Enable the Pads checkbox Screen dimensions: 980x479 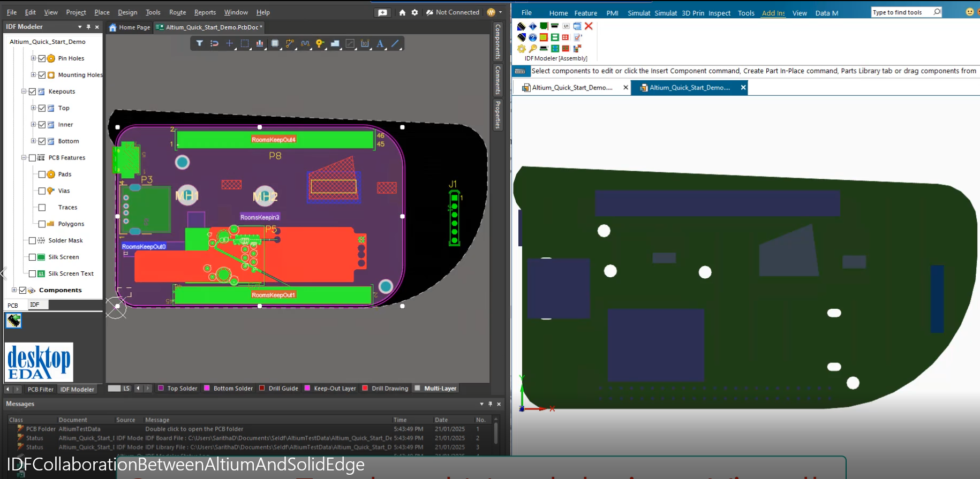coord(42,174)
